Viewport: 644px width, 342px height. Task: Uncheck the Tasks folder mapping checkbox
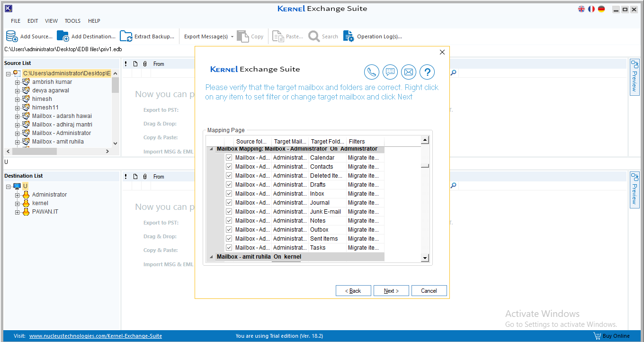pos(229,248)
